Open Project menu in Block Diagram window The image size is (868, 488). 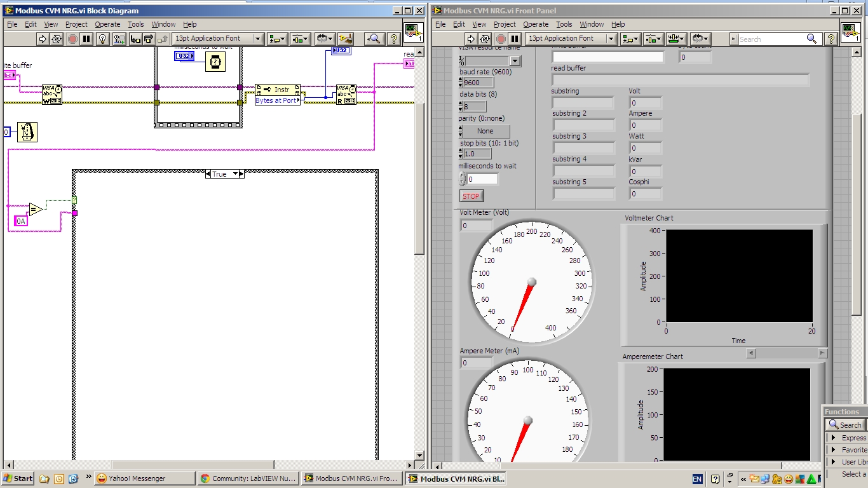pos(76,24)
